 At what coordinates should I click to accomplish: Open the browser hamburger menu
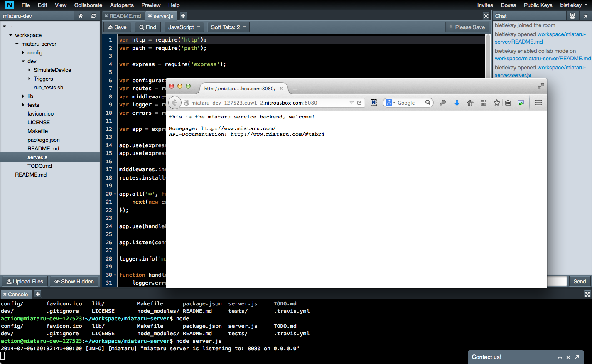(x=538, y=103)
